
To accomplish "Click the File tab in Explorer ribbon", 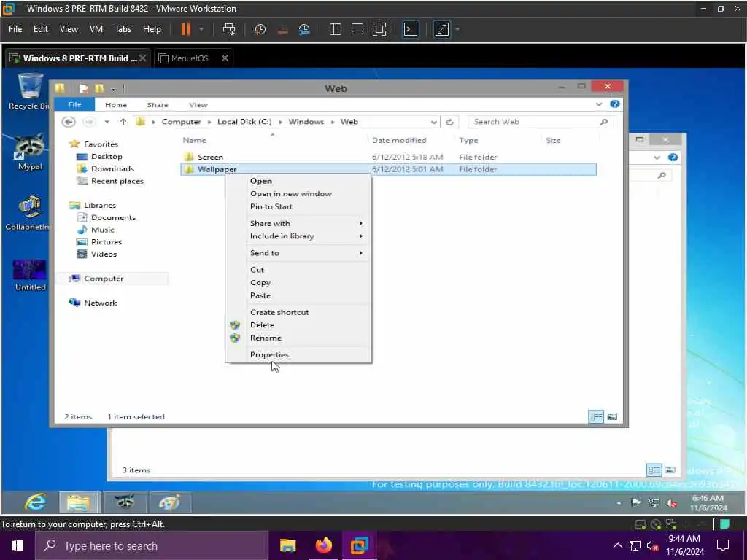I will (x=75, y=105).
